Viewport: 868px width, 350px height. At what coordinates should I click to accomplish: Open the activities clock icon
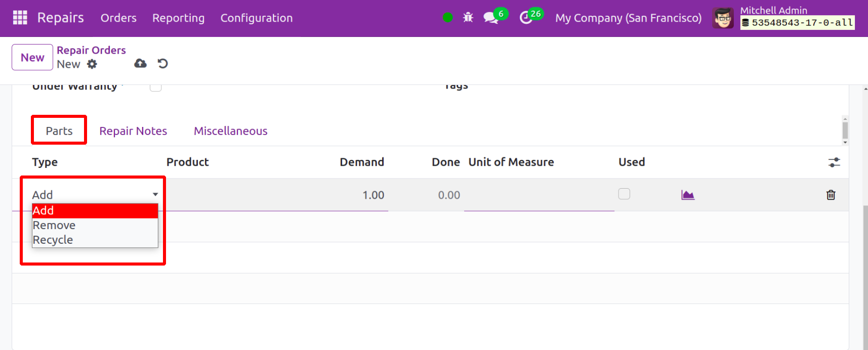526,18
